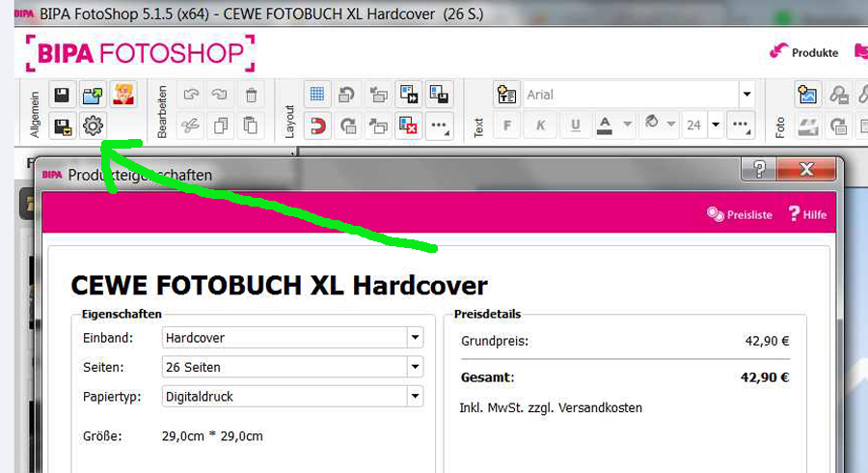Click the assistant portrait icon
Screen dimensions: 868x473
122,95
